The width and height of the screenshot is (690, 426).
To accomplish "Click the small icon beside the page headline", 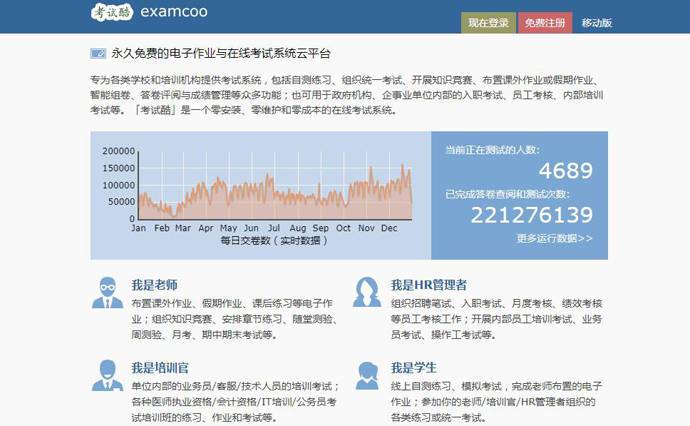I will pos(98,53).
